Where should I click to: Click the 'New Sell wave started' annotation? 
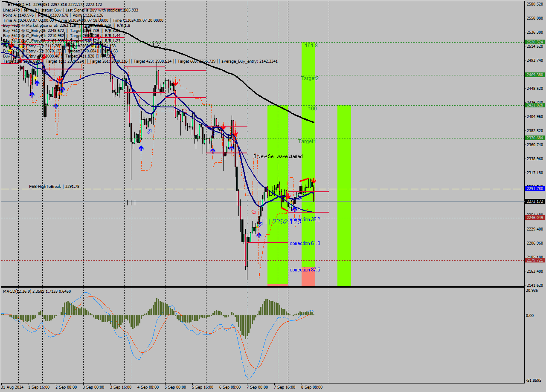278,156
